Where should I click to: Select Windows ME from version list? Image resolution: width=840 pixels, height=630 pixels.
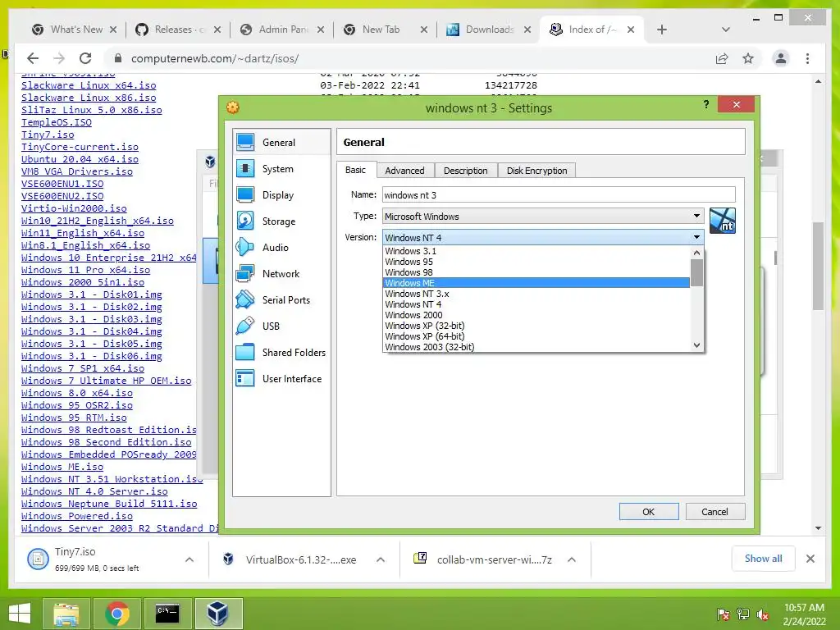point(536,283)
